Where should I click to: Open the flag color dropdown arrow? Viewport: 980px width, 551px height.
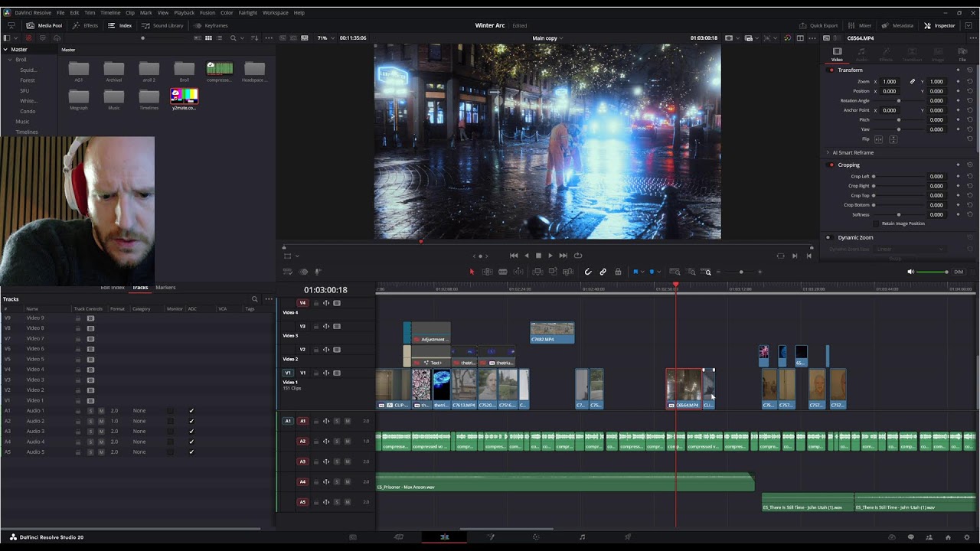tap(642, 272)
